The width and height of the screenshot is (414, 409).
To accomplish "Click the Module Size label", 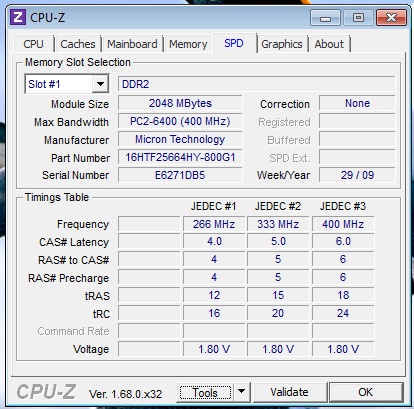I will point(80,104).
